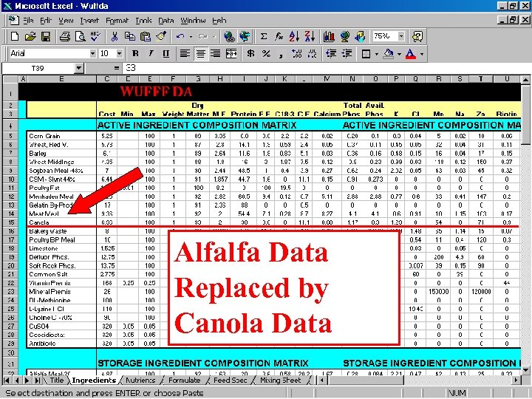Increase the indent

pyautogui.click(x=347, y=54)
